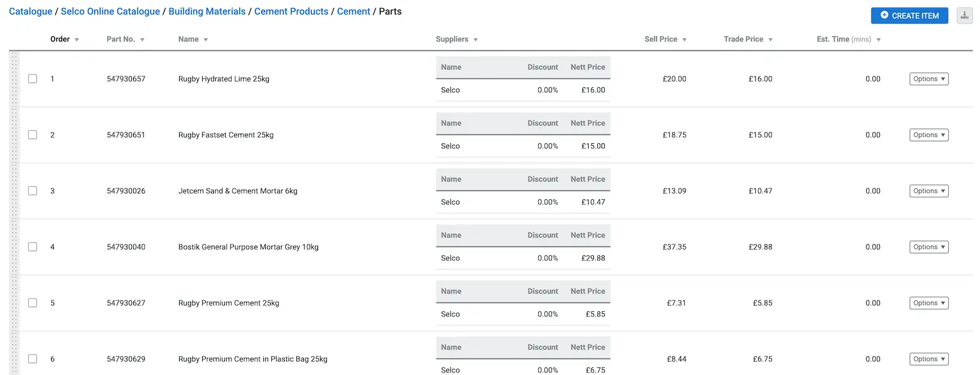980x375 pixels.
Task: Click the Create Item button
Action: coord(909,15)
